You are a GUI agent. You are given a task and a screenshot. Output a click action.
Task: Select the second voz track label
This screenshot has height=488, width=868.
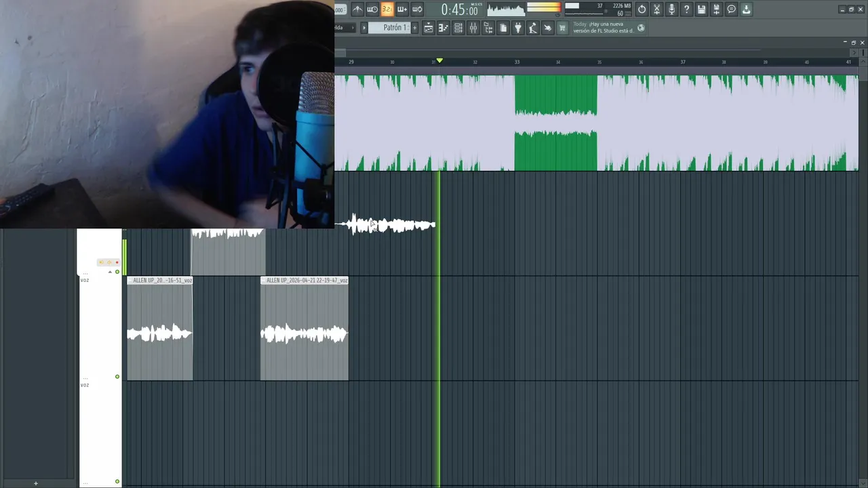pos(85,385)
